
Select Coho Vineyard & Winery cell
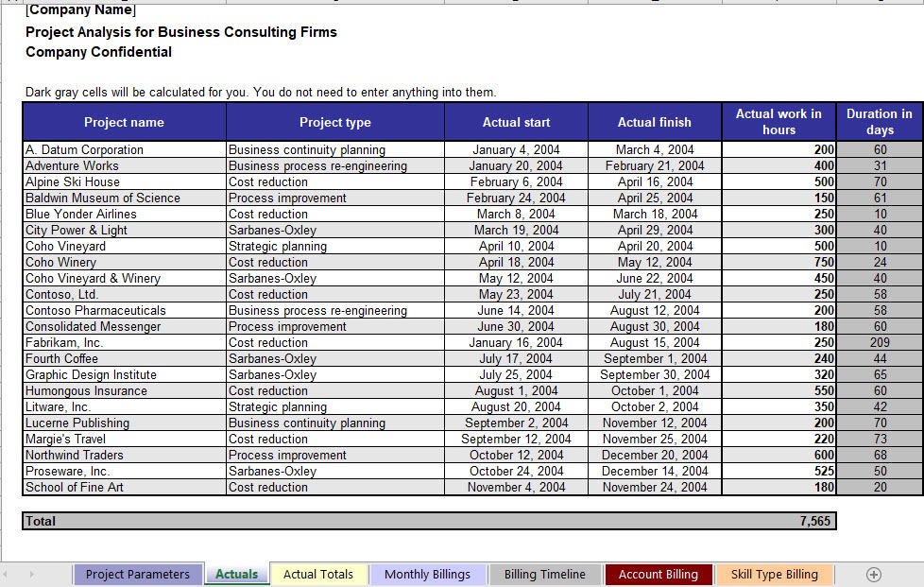125,278
